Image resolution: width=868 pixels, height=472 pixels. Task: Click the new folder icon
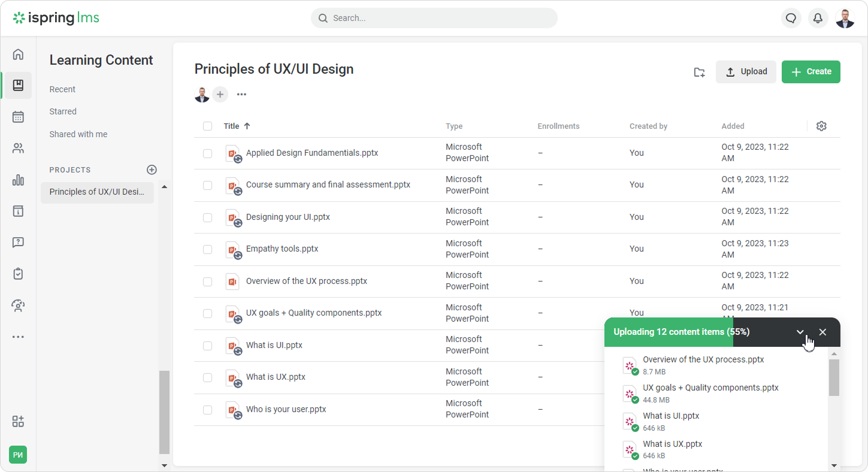click(699, 72)
